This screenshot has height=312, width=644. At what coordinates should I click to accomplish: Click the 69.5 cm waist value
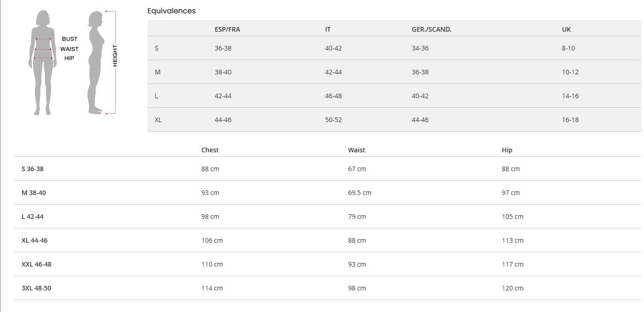point(360,193)
